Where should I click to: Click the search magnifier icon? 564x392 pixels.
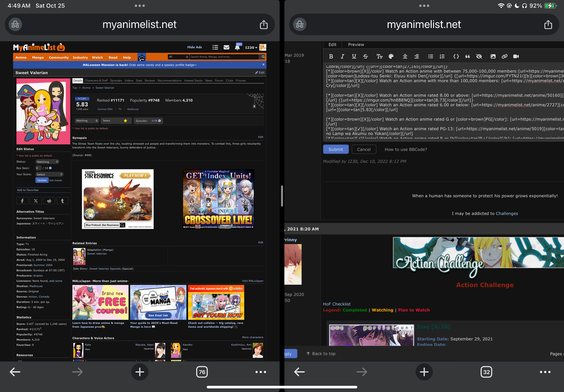click(x=263, y=57)
